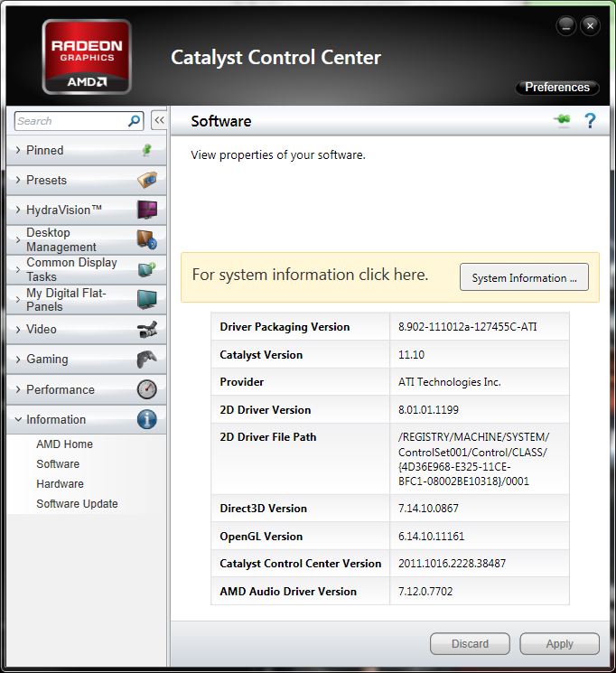Click 2D Driver Version value 8.01.01.1199
Viewport: 616px width, 673px height.
coord(428,410)
